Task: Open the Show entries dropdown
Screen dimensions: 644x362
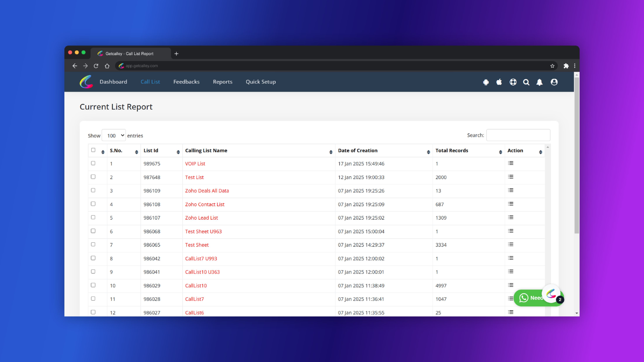Action: (x=114, y=135)
